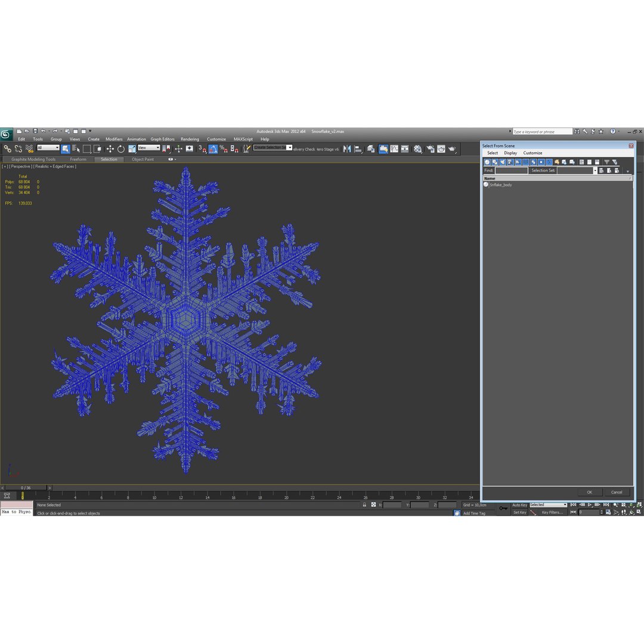Select the Unlink Selection tool
The height and width of the screenshot is (644, 644).
(18, 148)
